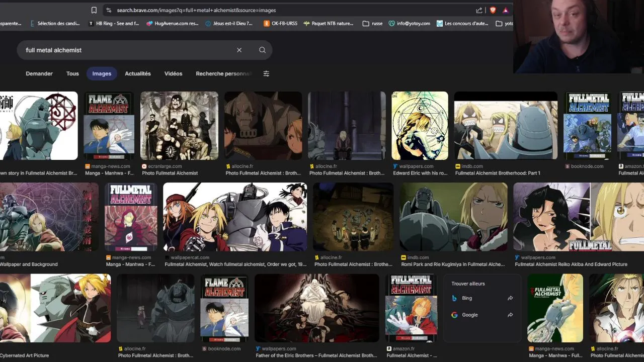Image resolution: width=644 pixels, height=362 pixels.
Task: Click 'Photo Fullmetal Alchemist' ecranlarge caption
Action: 170,173
